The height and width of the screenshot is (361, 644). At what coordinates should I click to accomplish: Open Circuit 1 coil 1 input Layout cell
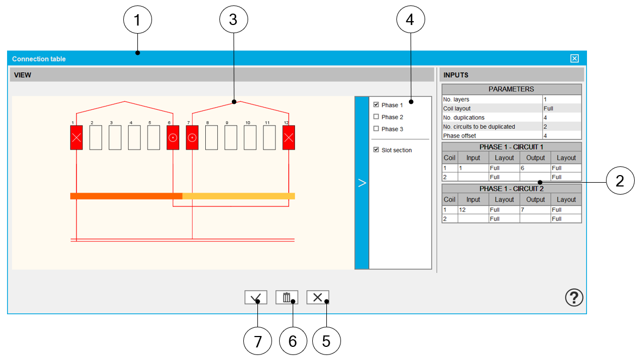pyautogui.click(x=504, y=169)
